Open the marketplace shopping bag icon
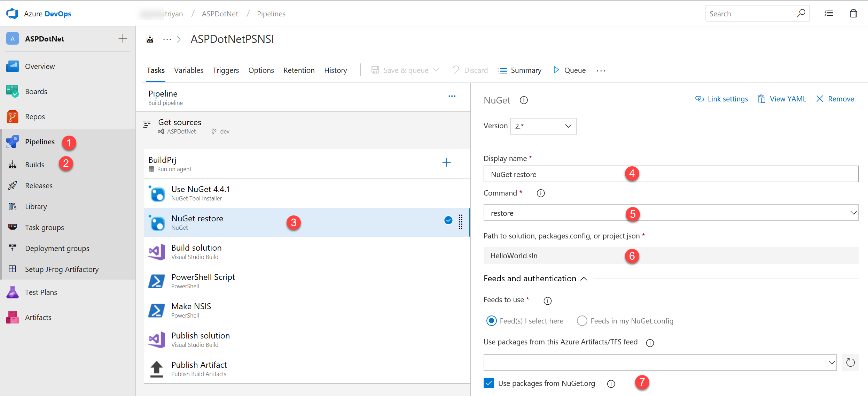 [x=853, y=13]
